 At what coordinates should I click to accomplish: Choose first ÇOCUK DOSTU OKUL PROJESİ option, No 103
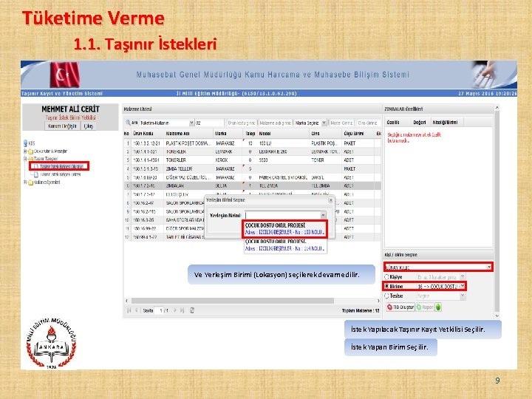(284, 229)
